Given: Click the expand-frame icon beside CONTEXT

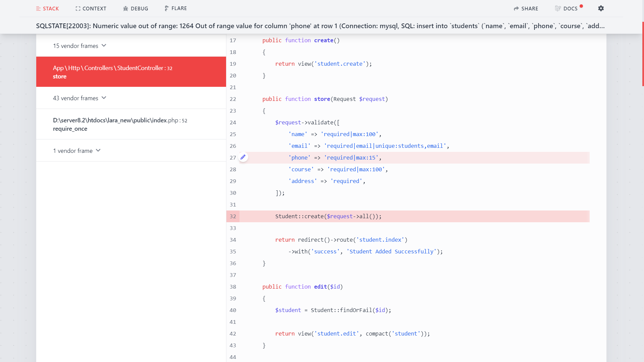Looking at the screenshot, I should click(78, 8).
